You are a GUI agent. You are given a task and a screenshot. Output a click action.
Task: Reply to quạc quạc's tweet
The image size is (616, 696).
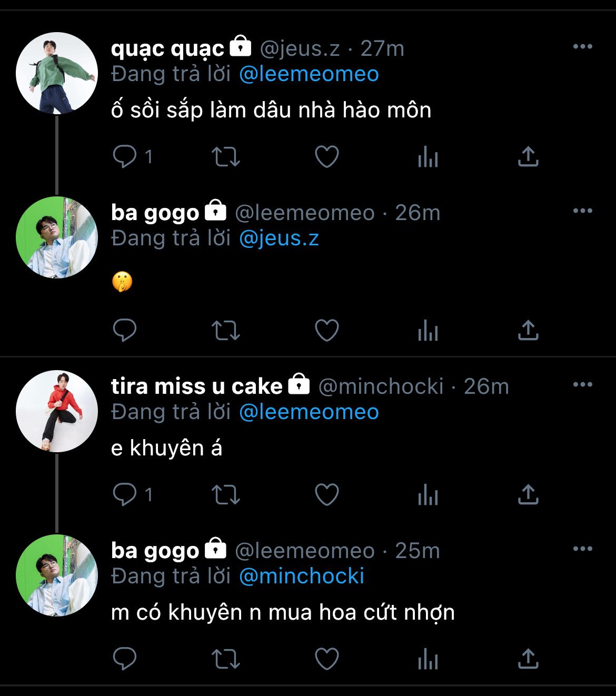tap(125, 156)
